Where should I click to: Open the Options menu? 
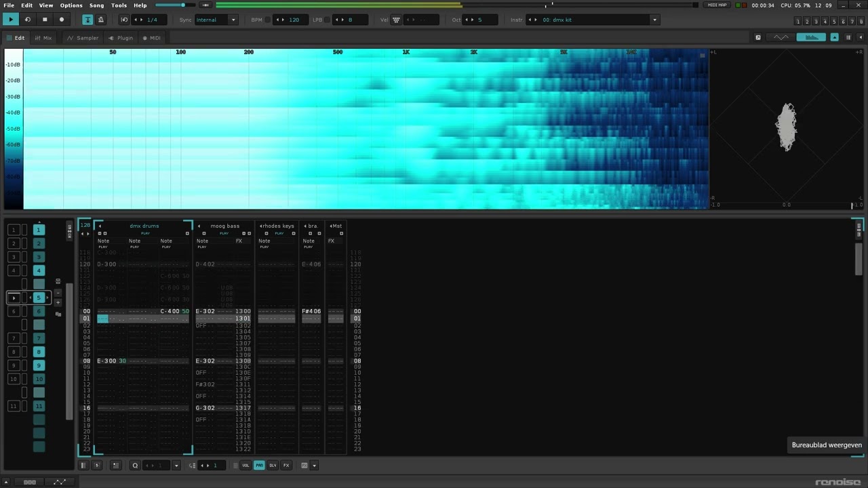[71, 5]
